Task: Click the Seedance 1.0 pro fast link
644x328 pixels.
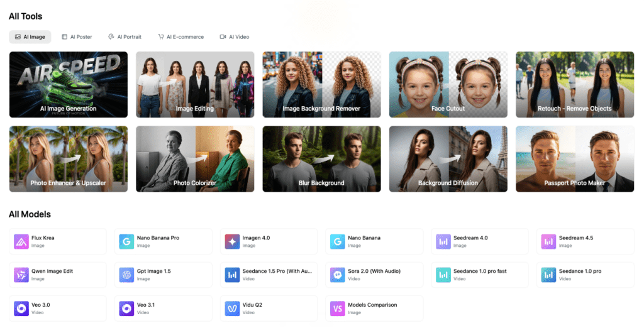Action: point(480,271)
